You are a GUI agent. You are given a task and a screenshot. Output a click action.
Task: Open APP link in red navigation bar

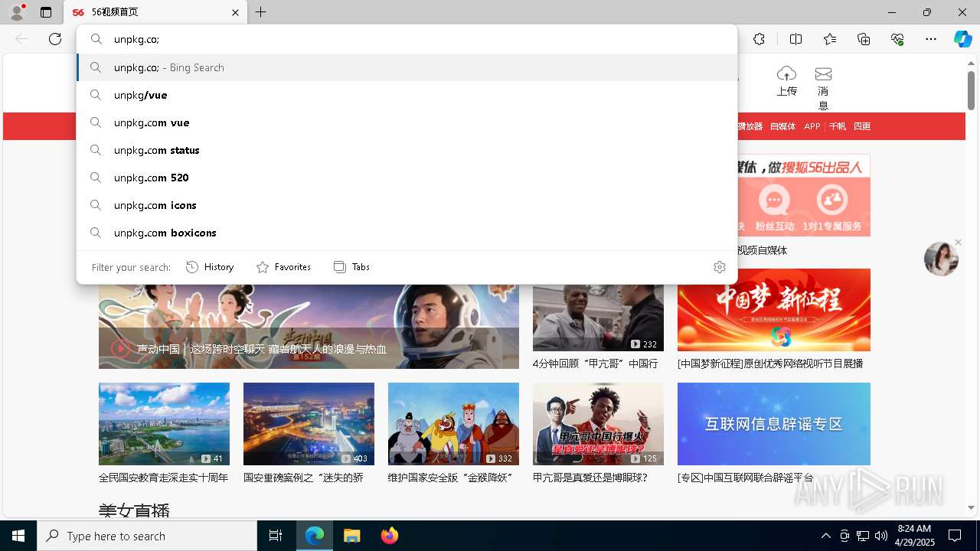[812, 126]
